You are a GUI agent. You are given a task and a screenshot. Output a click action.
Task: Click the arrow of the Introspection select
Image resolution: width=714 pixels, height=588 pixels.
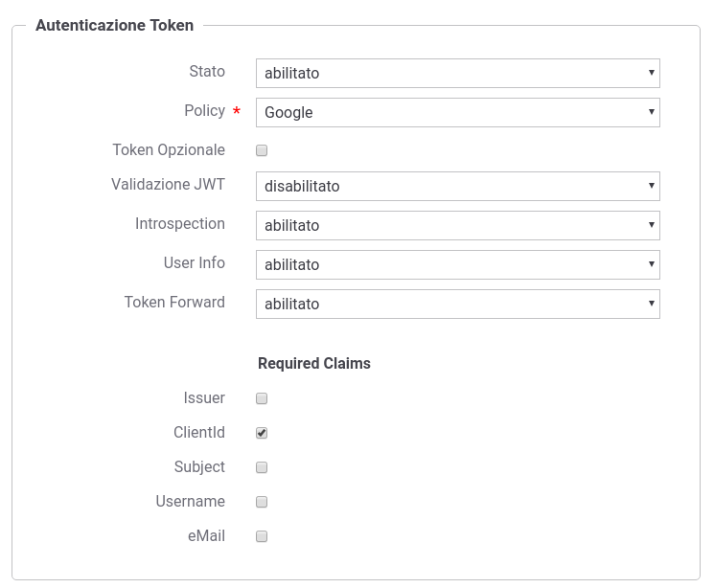tap(651, 224)
